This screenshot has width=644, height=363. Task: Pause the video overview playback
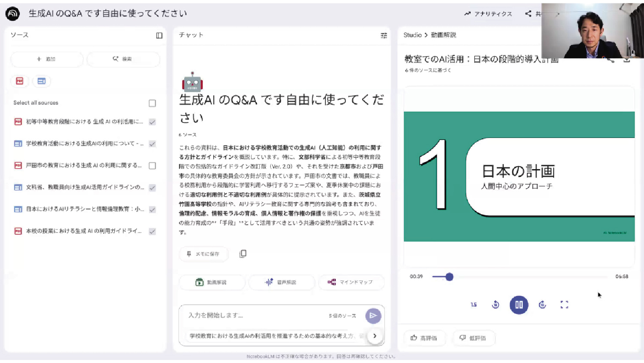(519, 305)
